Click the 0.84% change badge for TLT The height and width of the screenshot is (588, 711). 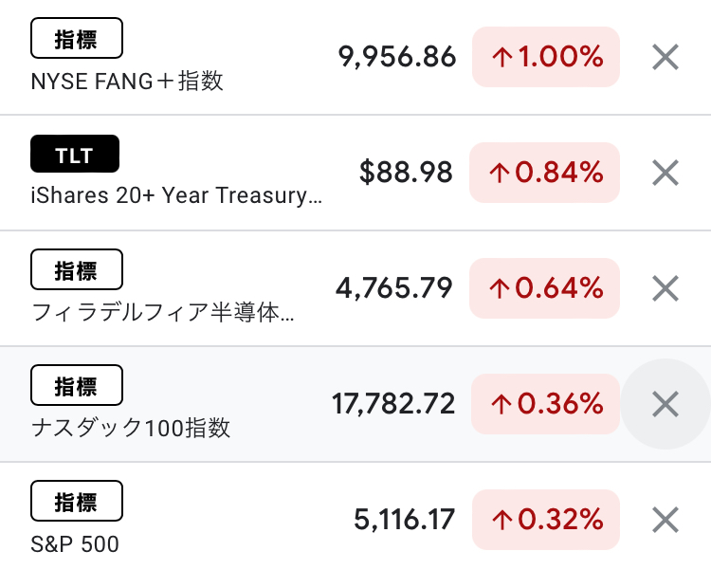tap(544, 173)
